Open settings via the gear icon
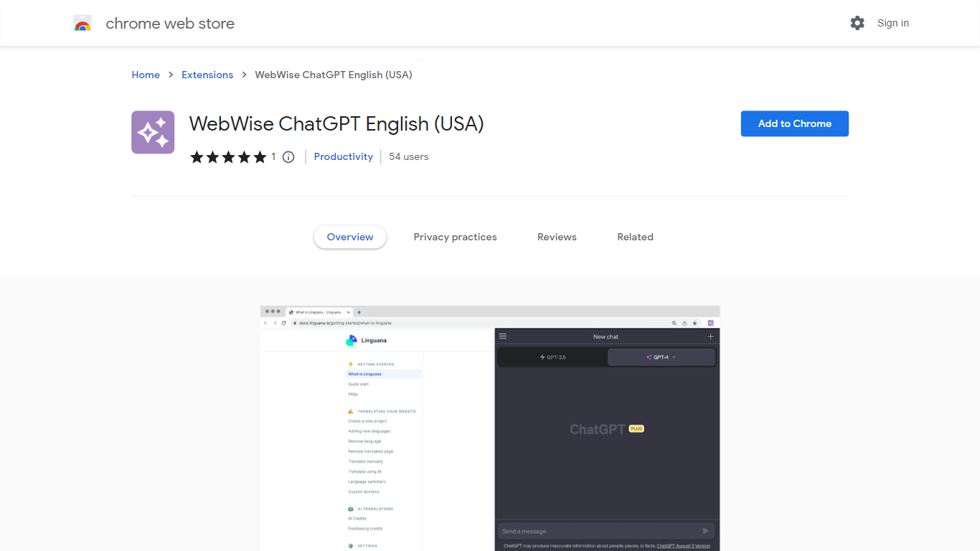This screenshot has width=980, height=551. 857,23
